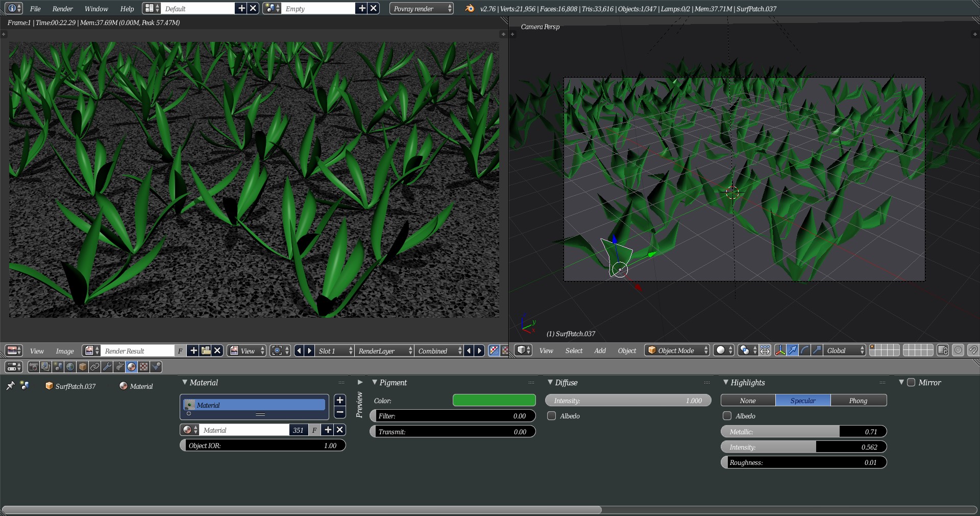This screenshot has height=516, width=980.
Task: Open the Modifiers wrench tab
Action: click(x=107, y=367)
